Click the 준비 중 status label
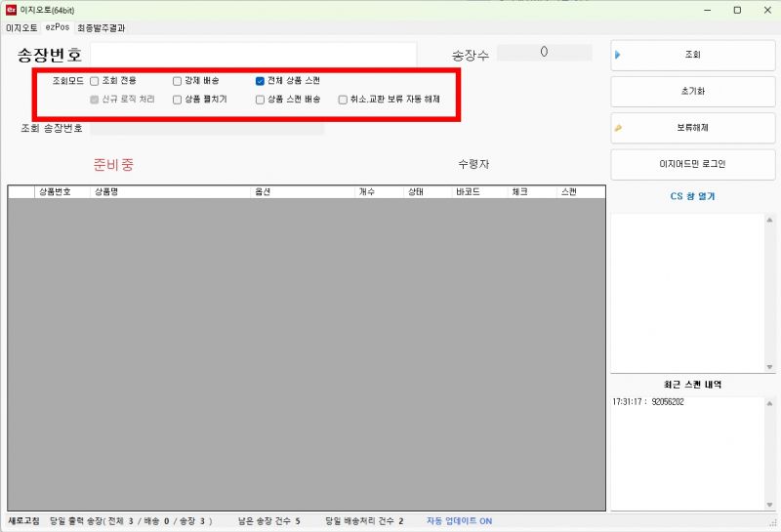Screen dimensions: 781x532 point(113,164)
